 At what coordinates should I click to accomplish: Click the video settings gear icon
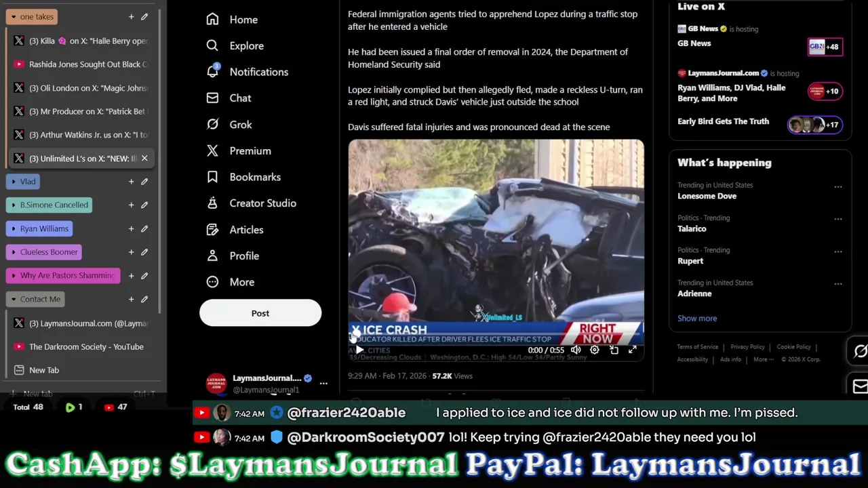[x=594, y=350]
